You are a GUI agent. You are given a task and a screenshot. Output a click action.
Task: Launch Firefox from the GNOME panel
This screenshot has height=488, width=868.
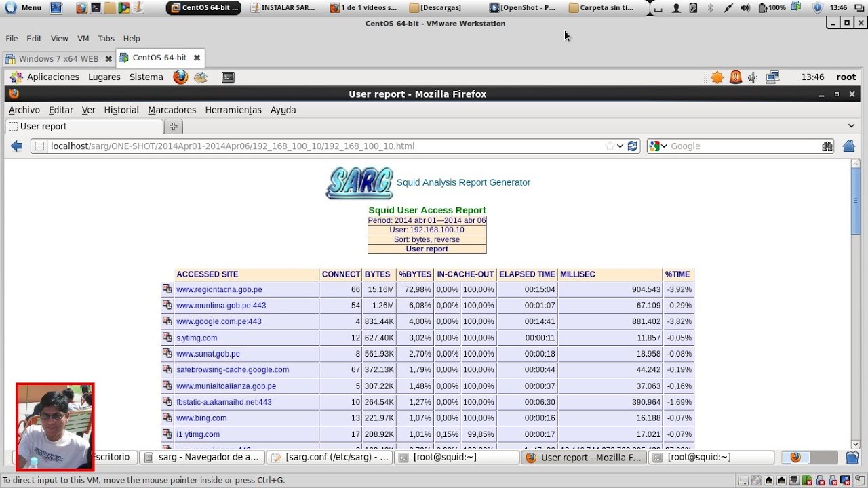tap(180, 77)
